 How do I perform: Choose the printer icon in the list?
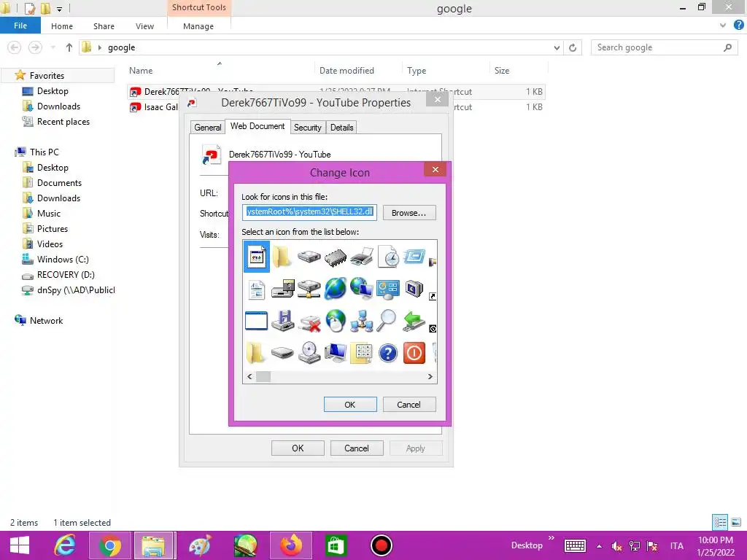tap(362, 257)
